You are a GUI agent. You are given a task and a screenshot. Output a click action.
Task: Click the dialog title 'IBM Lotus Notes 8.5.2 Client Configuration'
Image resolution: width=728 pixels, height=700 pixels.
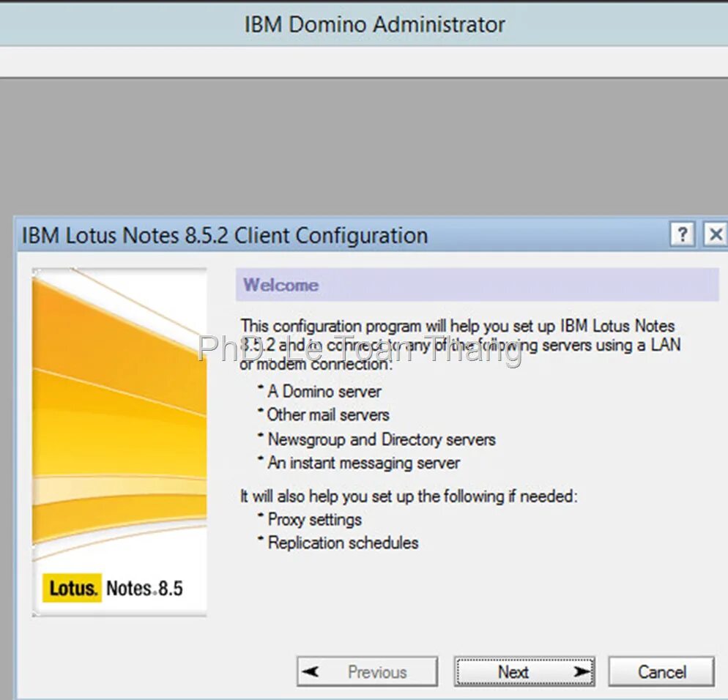click(x=225, y=235)
